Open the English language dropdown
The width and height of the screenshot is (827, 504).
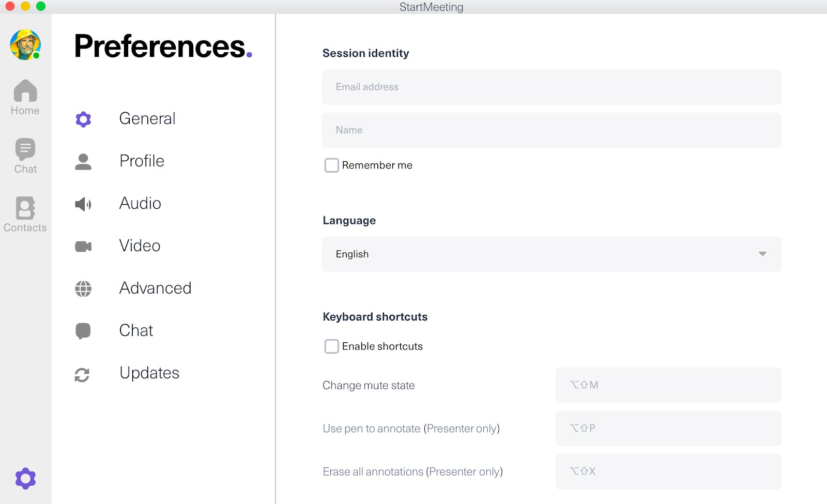[x=551, y=254]
